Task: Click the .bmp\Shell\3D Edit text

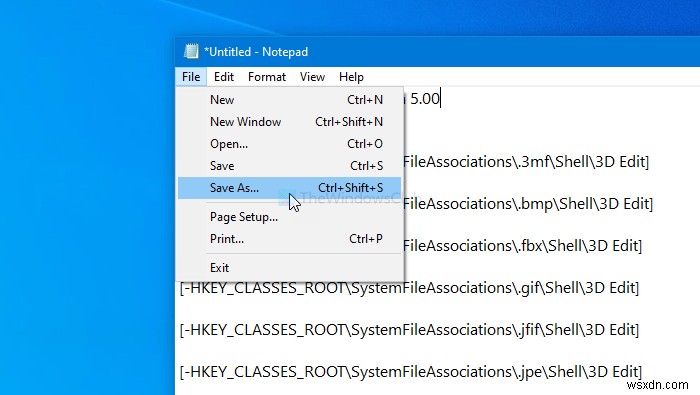Action: tap(586, 204)
